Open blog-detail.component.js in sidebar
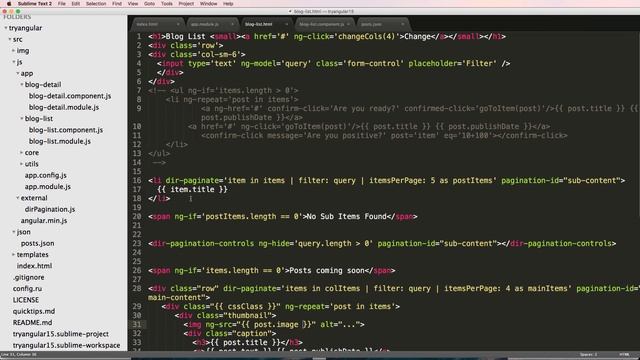This screenshot has width=640, height=360. pos(70,96)
